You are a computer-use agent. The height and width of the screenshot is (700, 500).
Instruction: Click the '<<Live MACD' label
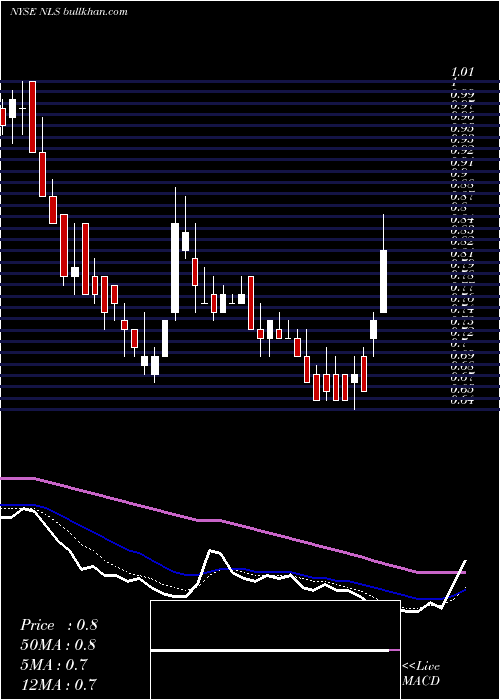tap(421, 674)
